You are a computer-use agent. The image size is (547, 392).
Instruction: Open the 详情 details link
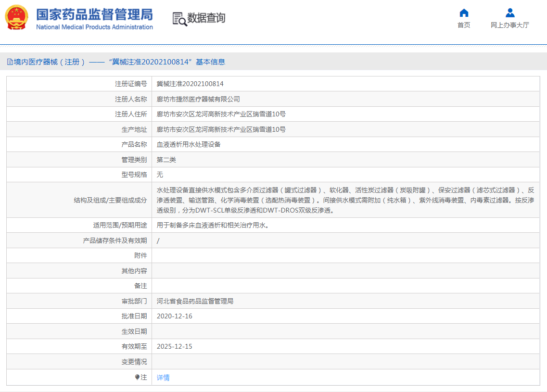pos(162,377)
